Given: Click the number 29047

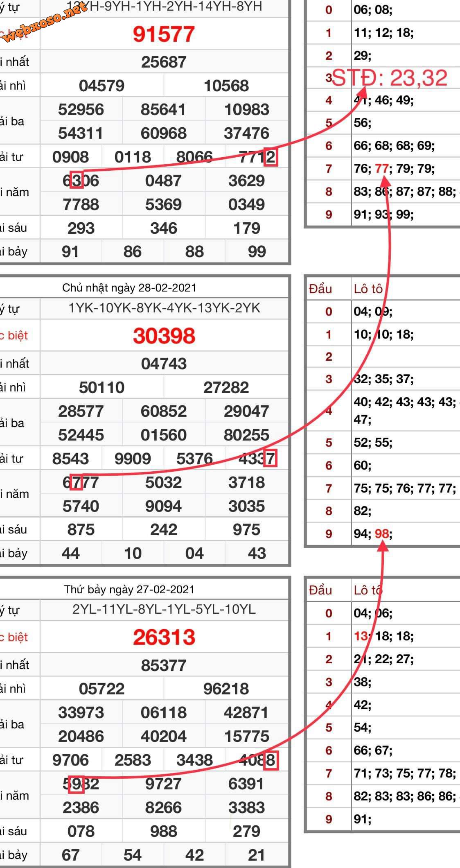Looking at the screenshot, I should tap(247, 411).
